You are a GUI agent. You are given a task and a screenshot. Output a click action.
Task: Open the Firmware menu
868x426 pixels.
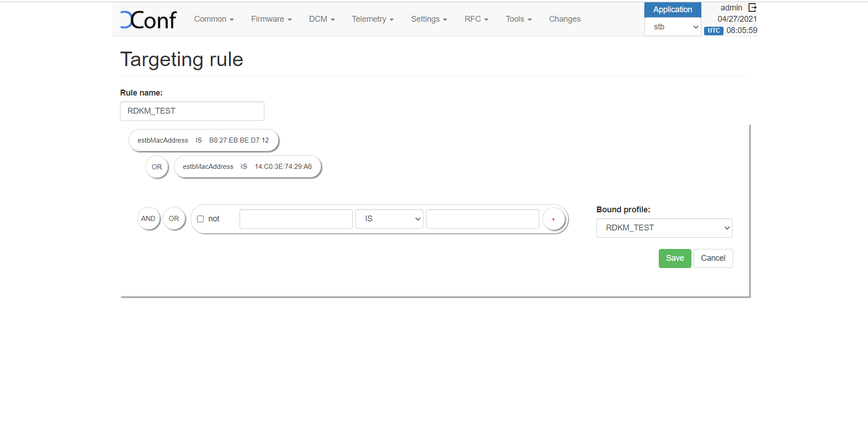[x=271, y=19]
